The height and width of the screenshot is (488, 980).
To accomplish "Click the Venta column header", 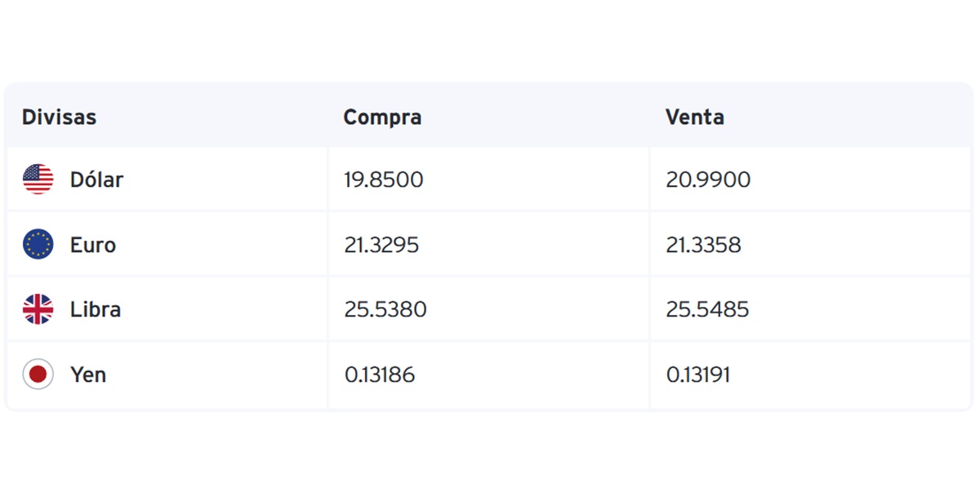I will pos(695,117).
